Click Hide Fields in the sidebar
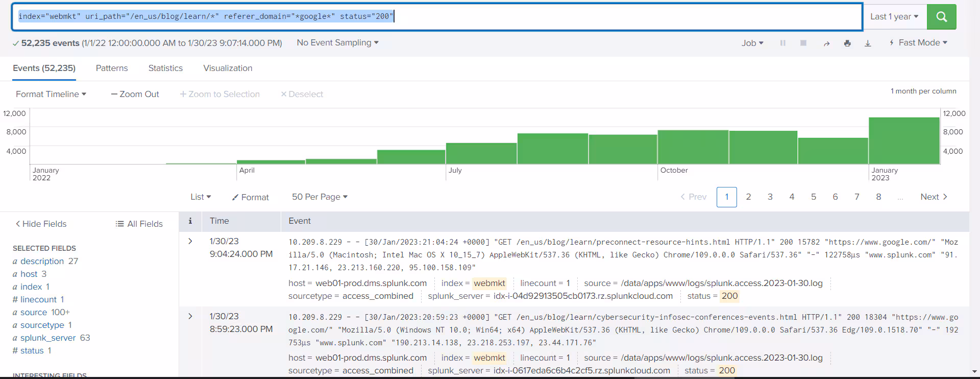The image size is (980, 379). [41, 224]
